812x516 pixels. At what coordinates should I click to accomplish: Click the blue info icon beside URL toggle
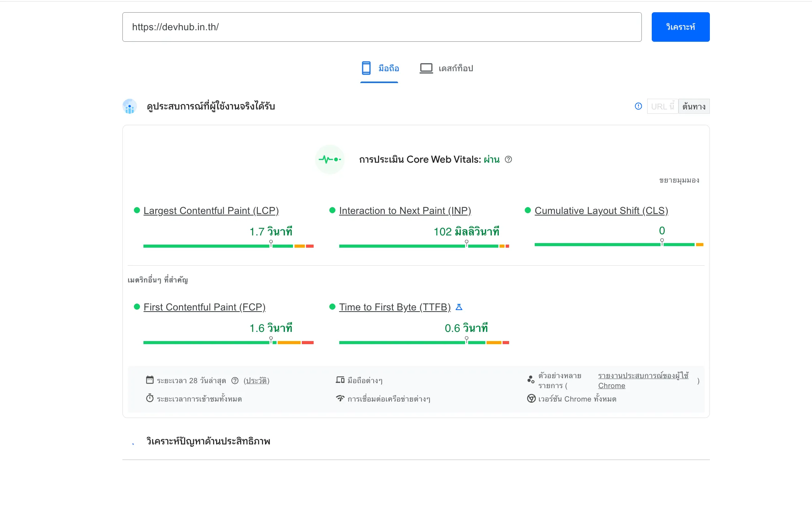click(x=638, y=106)
